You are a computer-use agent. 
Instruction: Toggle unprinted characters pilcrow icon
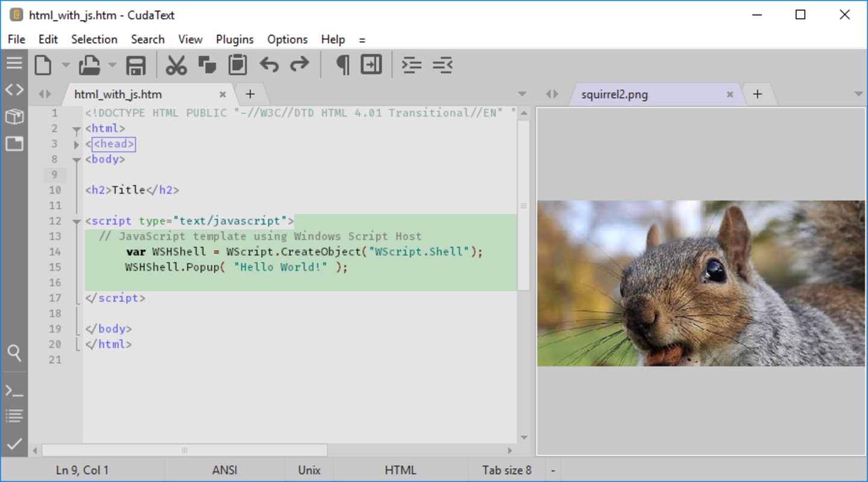coord(342,65)
